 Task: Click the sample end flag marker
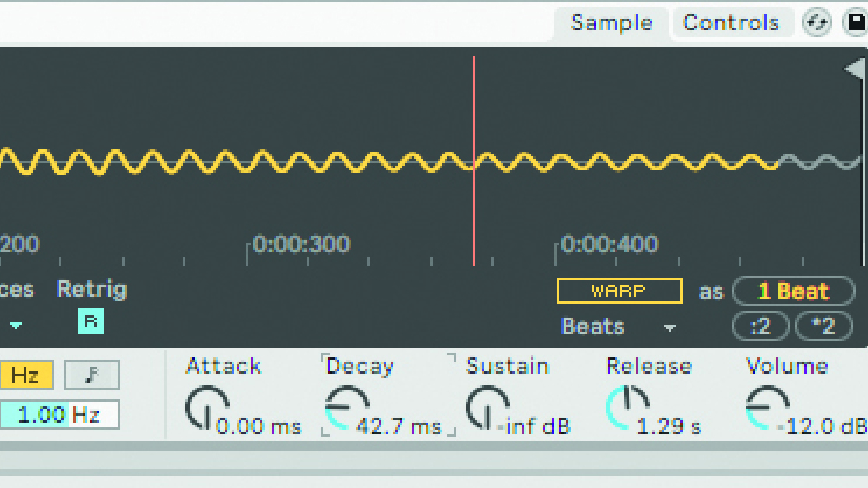tap(855, 69)
